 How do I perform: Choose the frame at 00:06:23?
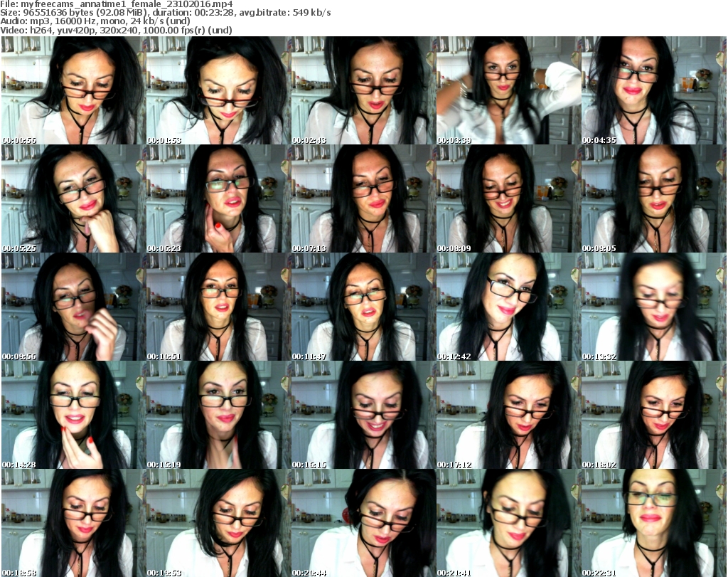218,198
